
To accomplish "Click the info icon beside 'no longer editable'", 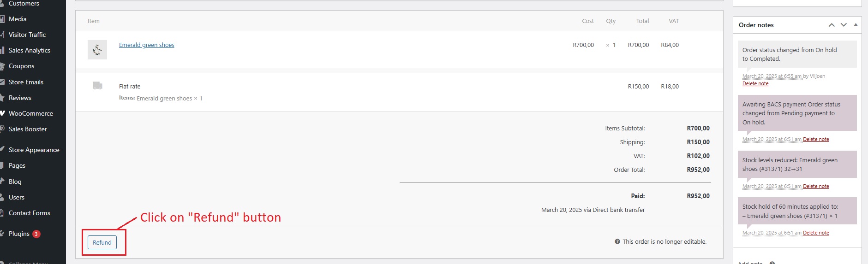I will click(617, 241).
